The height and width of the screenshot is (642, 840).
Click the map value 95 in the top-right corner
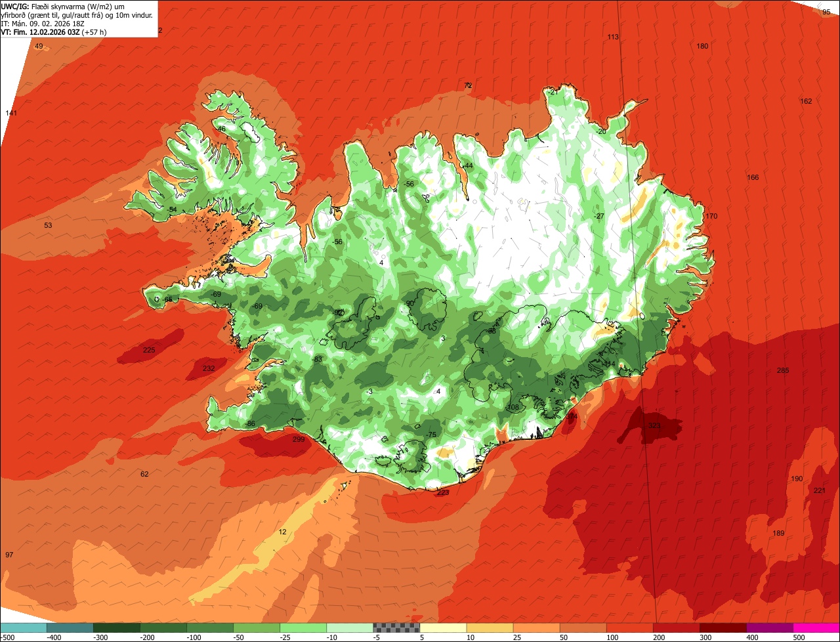826,12
